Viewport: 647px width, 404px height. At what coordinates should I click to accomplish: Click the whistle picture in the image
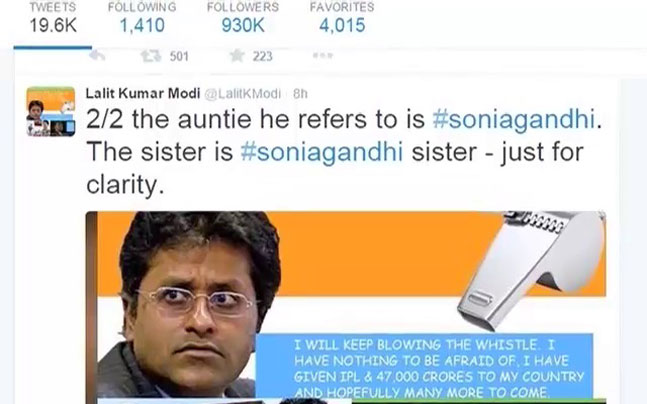tap(532, 268)
